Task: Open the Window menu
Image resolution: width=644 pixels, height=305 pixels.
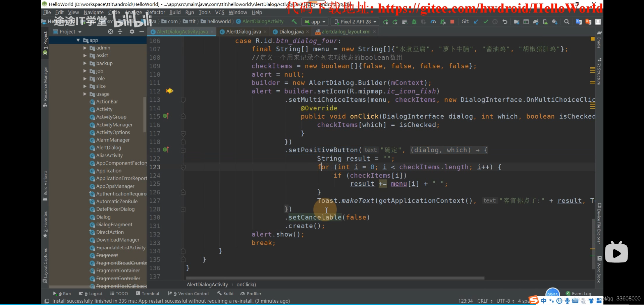Action: (x=238, y=12)
